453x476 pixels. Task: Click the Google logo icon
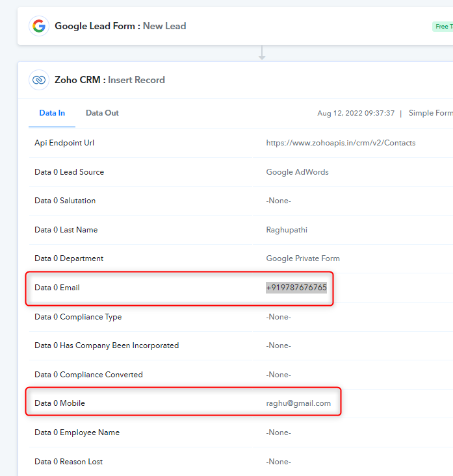point(39,26)
